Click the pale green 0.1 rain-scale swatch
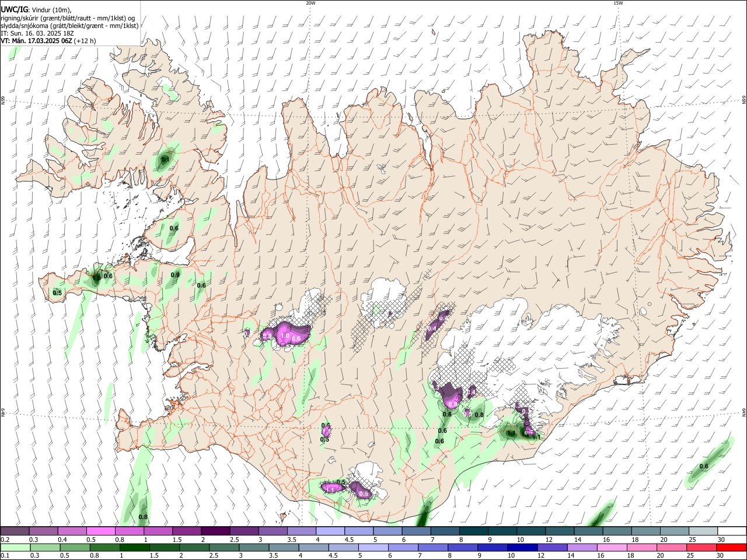The width and height of the screenshot is (747, 560). [15, 547]
